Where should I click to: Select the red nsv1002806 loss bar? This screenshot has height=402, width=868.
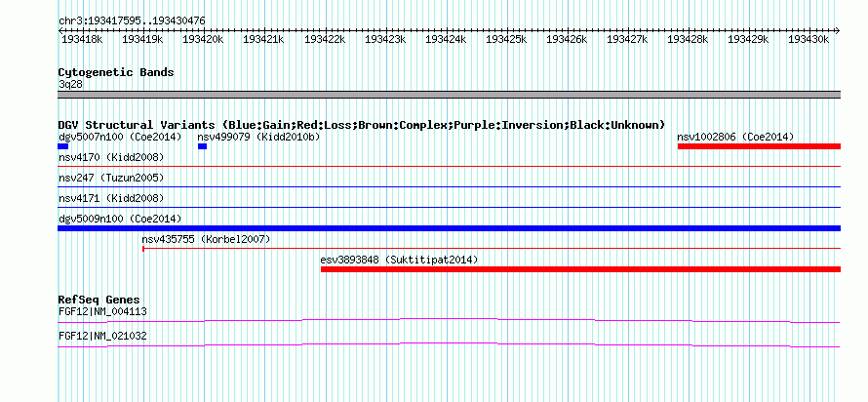pyautogui.click(x=759, y=146)
